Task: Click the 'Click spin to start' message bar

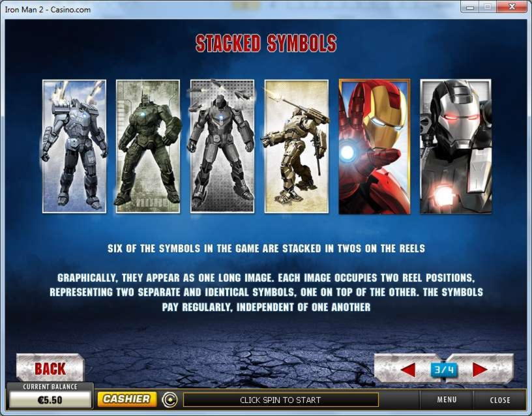Action: [280, 400]
